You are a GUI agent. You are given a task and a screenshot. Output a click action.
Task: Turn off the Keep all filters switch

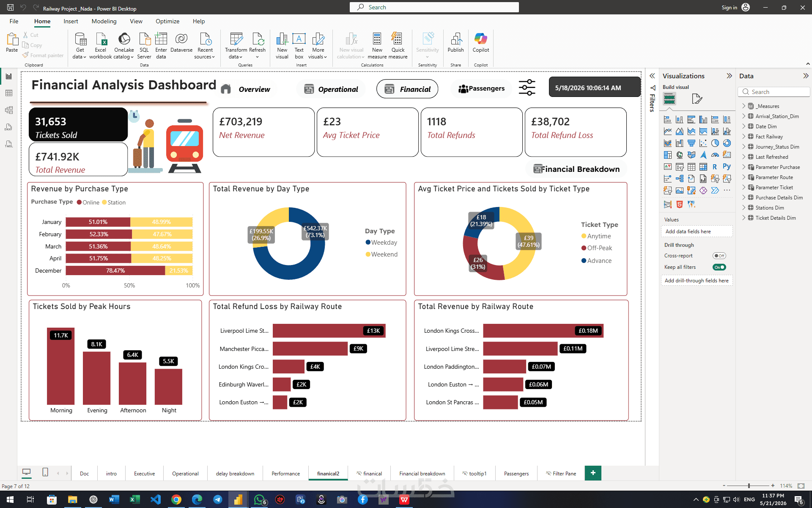[x=719, y=267]
